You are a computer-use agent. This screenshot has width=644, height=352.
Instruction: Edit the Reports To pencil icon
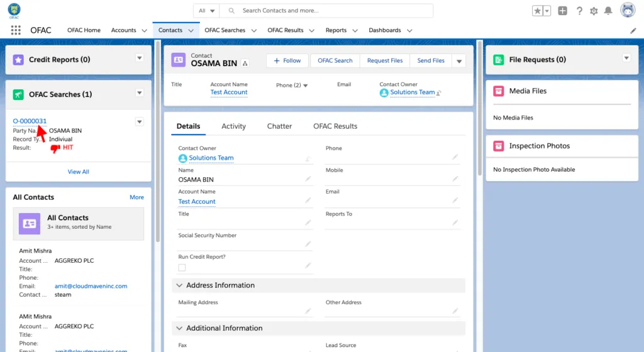tap(455, 223)
